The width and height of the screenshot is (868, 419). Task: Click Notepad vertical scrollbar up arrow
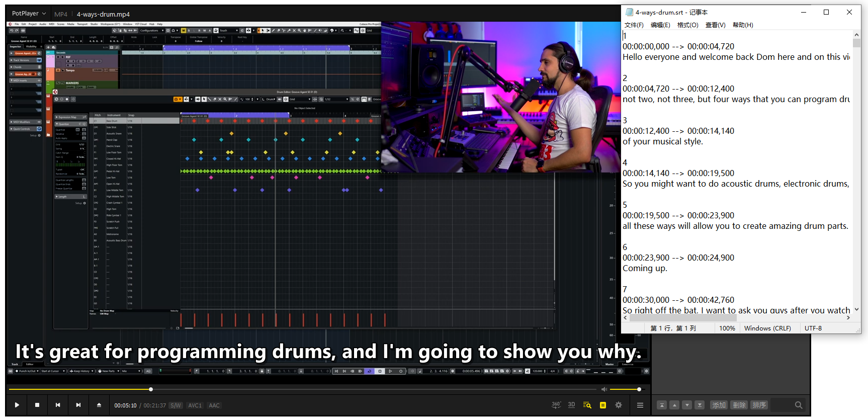pyautogui.click(x=856, y=35)
